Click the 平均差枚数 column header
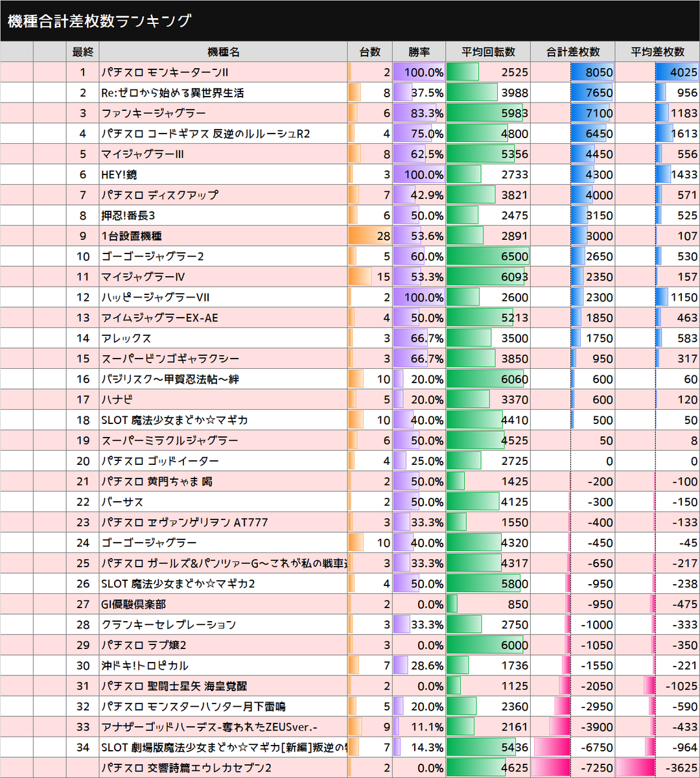Viewport: 700px width, 778px height. tap(657, 52)
